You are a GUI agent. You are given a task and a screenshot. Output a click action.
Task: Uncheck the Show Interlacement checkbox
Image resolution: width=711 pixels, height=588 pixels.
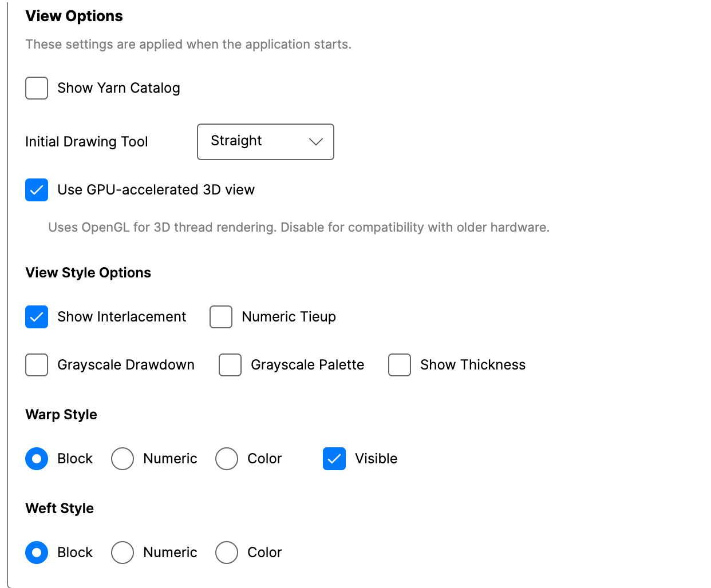(37, 317)
